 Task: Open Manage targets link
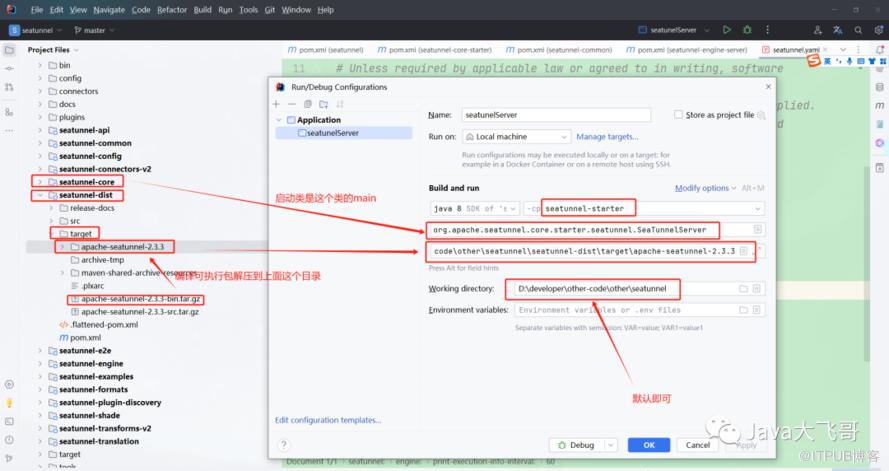coord(607,137)
